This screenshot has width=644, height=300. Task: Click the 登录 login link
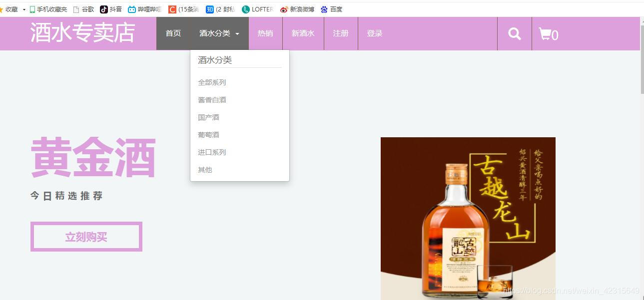coord(374,33)
